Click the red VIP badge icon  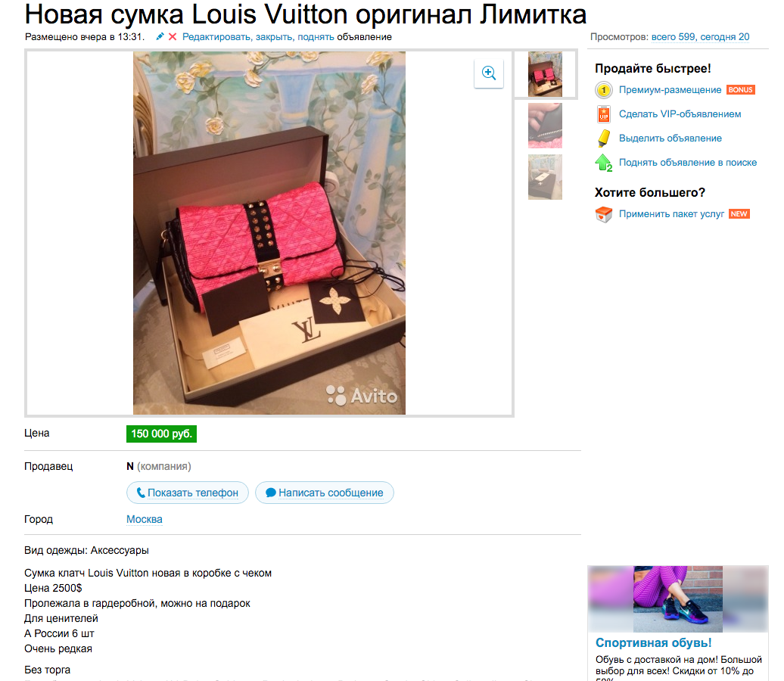(x=603, y=114)
